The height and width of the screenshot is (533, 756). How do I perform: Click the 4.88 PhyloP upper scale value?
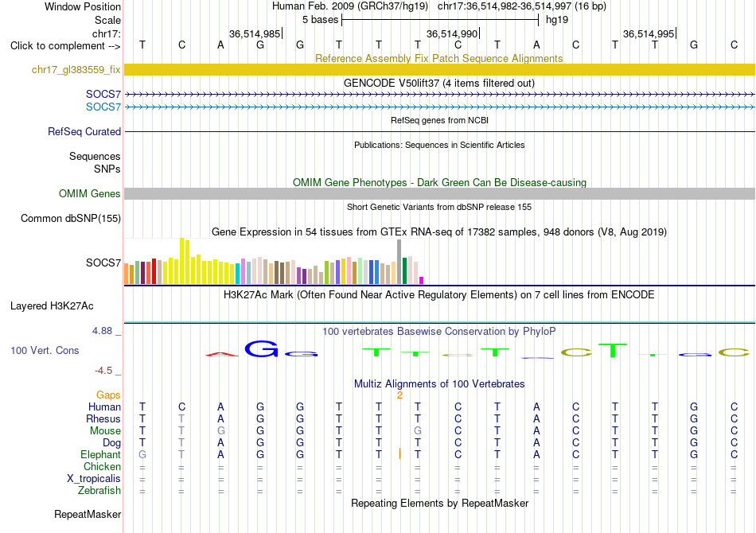coord(102,331)
